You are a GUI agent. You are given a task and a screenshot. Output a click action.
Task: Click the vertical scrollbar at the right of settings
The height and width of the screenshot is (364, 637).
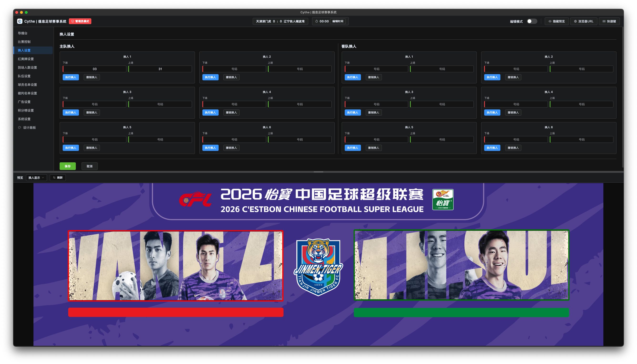623,97
